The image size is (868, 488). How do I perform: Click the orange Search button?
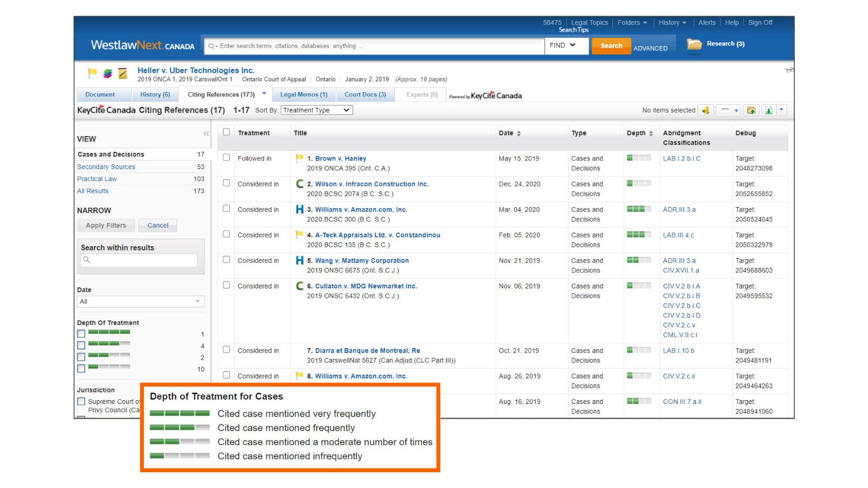coord(611,46)
